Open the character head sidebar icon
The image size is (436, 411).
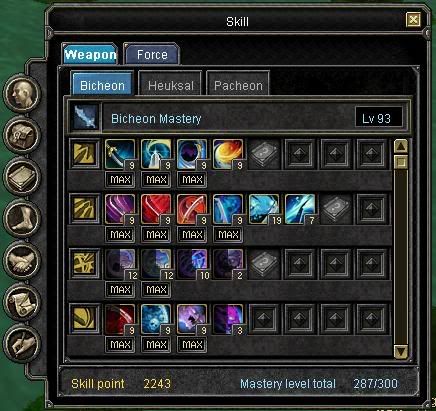tap(22, 93)
